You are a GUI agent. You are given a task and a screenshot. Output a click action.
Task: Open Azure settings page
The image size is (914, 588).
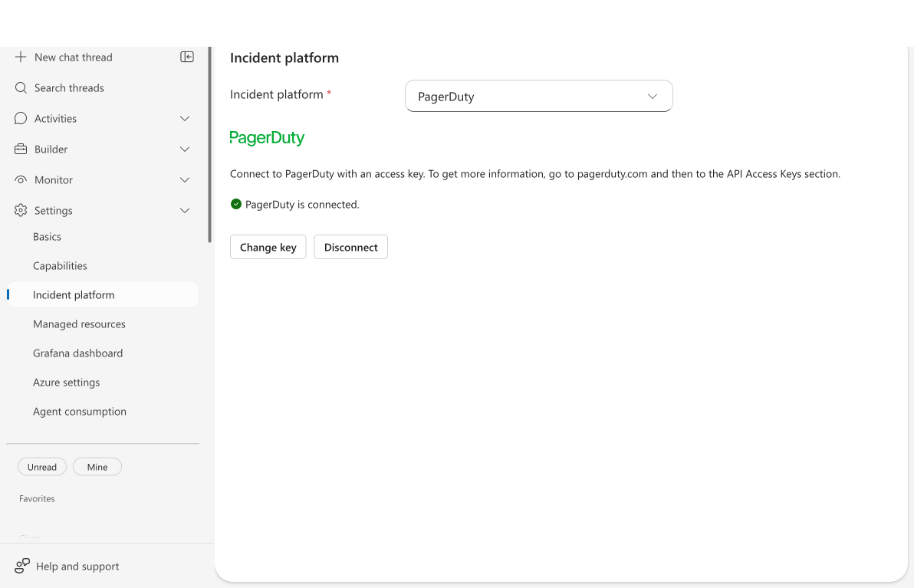pos(67,383)
